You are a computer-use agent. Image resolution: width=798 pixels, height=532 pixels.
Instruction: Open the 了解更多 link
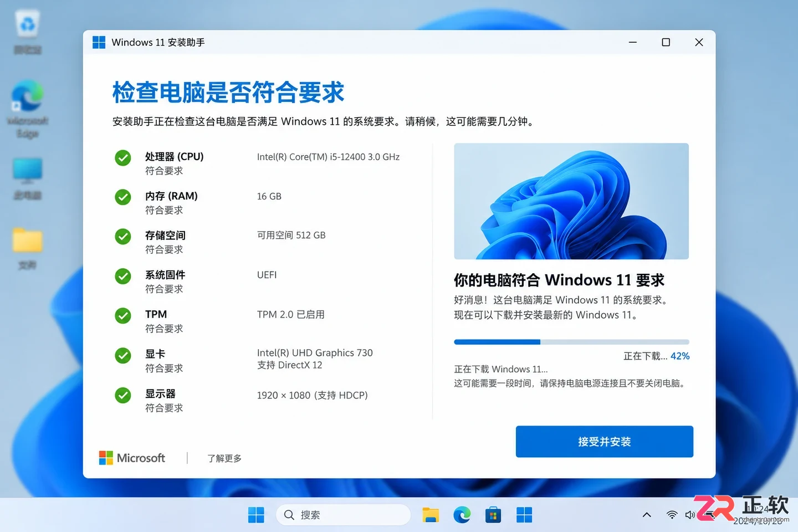click(224, 458)
